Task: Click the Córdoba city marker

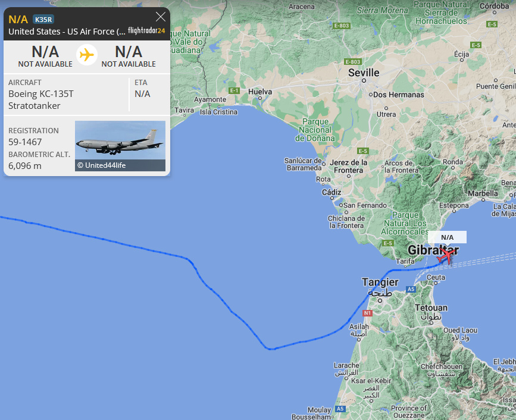Action: tap(495, 12)
